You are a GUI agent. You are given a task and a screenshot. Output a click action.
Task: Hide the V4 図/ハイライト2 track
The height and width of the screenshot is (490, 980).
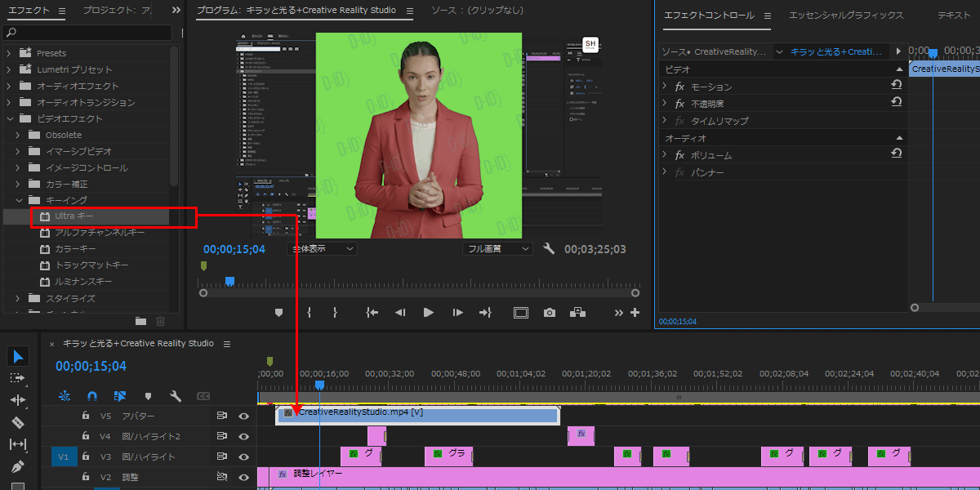click(243, 436)
